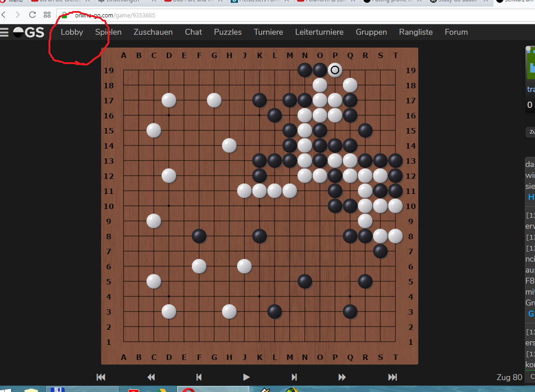Jump to the last move
535x392 pixels.
coord(392,377)
